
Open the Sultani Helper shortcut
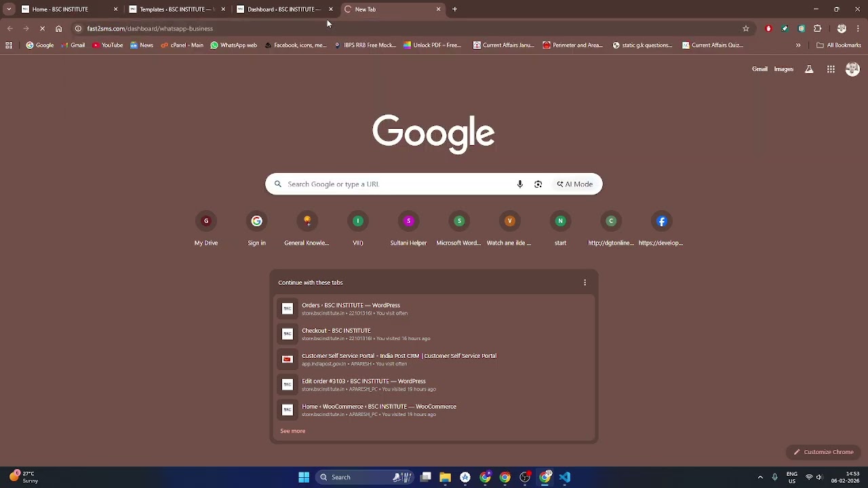[x=408, y=230]
